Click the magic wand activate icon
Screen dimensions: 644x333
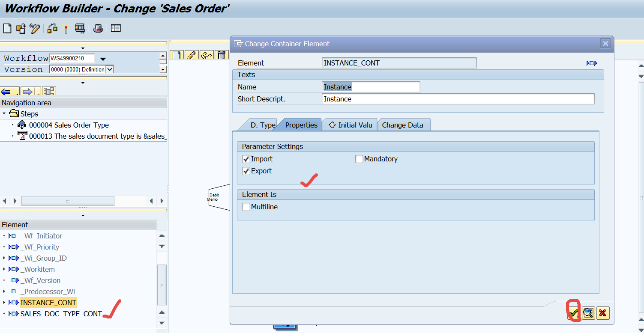[x=66, y=29]
